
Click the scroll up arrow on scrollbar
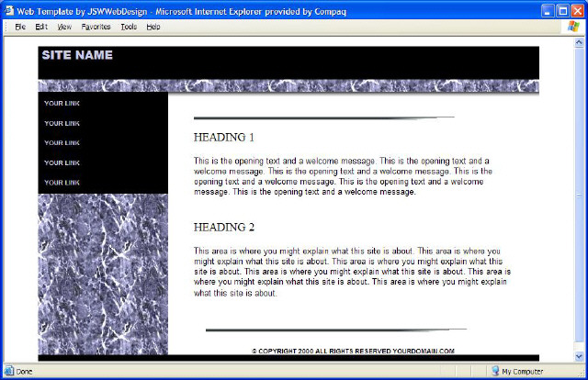pyautogui.click(x=578, y=42)
